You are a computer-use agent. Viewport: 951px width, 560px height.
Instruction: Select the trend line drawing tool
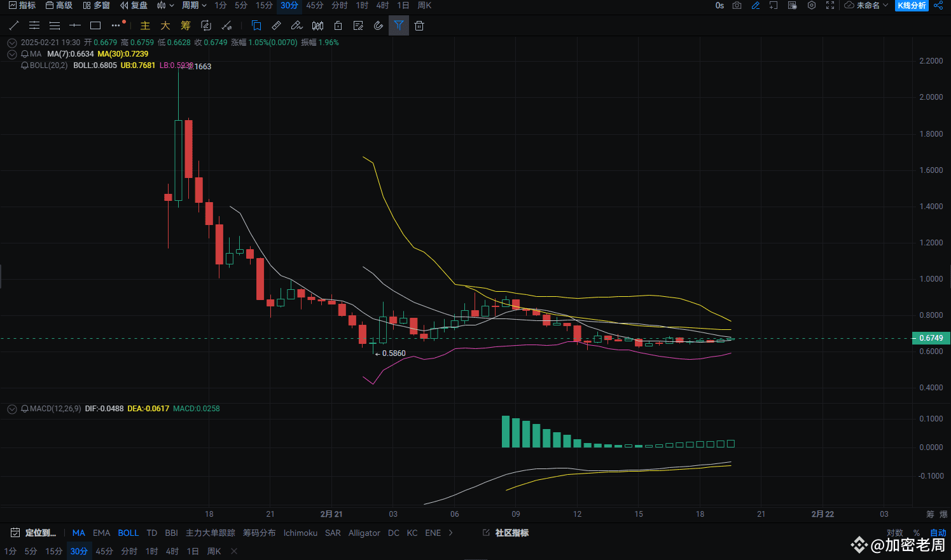14,25
